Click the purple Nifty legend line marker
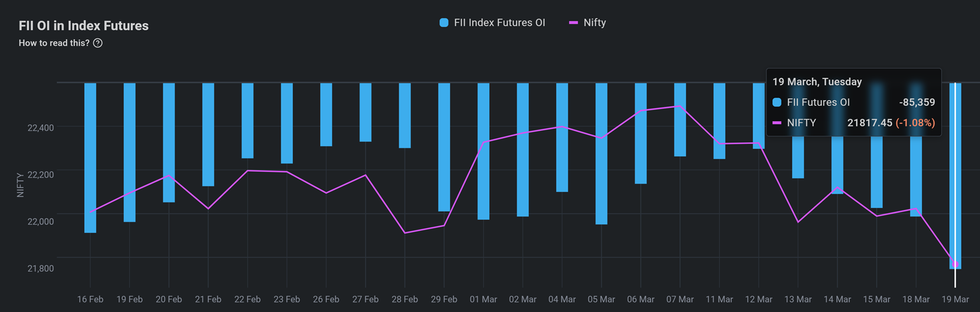 573,23
